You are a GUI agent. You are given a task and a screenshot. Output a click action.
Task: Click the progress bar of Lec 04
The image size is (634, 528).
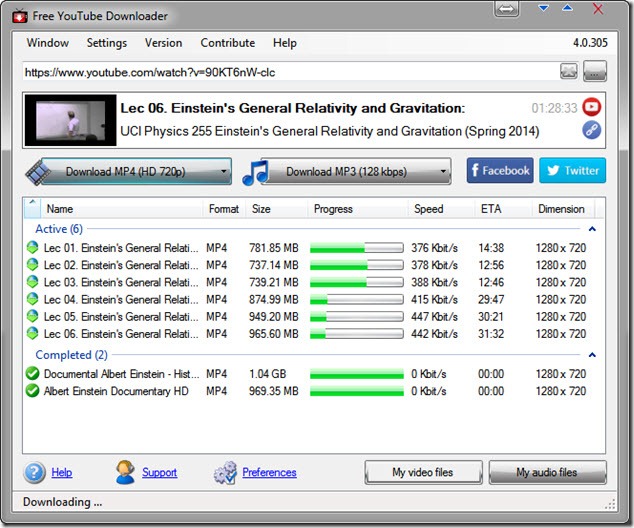point(356,299)
